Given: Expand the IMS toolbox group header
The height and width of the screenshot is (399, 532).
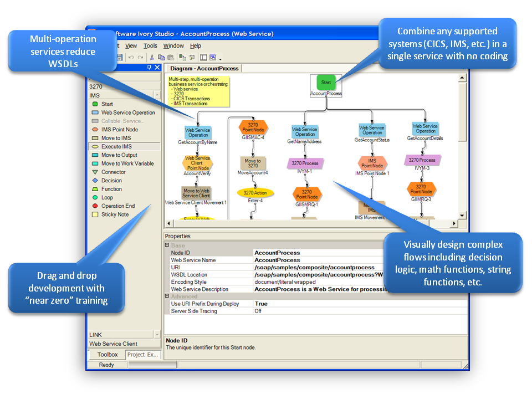Looking at the screenshot, I should click(121, 95).
